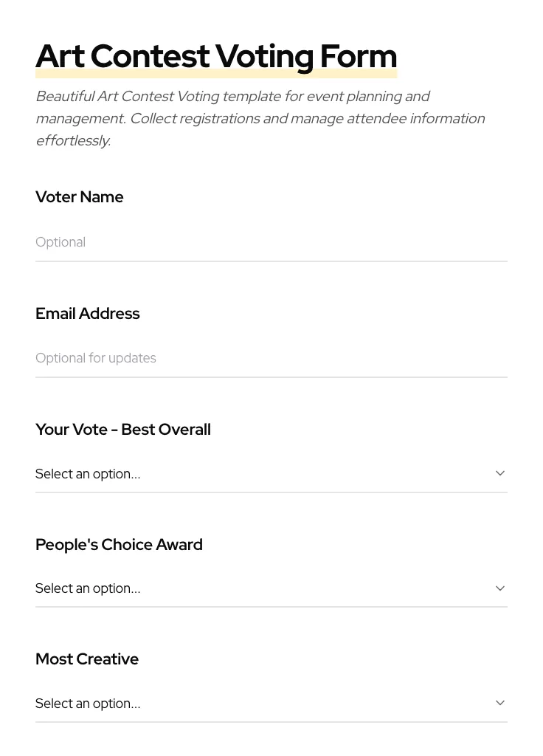Click the 'Optional' placeholder under Voter Name
Image resolution: width=543 pixels, height=756 pixels.
(60, 242)
